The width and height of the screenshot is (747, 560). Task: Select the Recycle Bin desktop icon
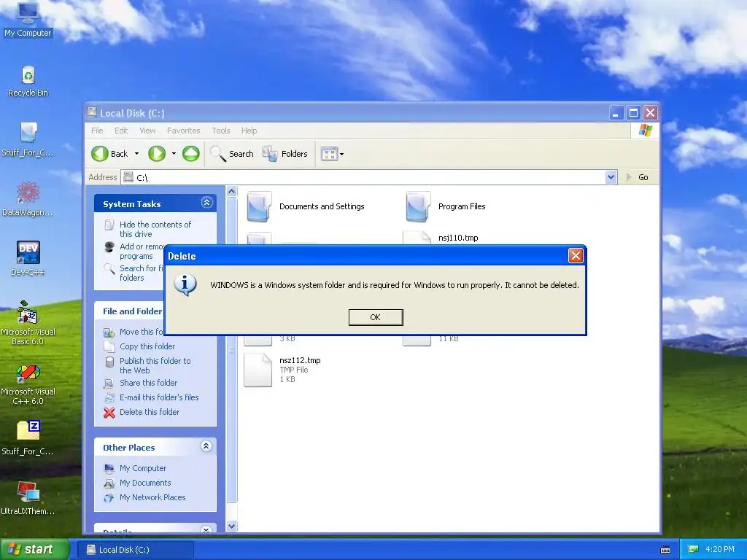click(x=28, y=81)
